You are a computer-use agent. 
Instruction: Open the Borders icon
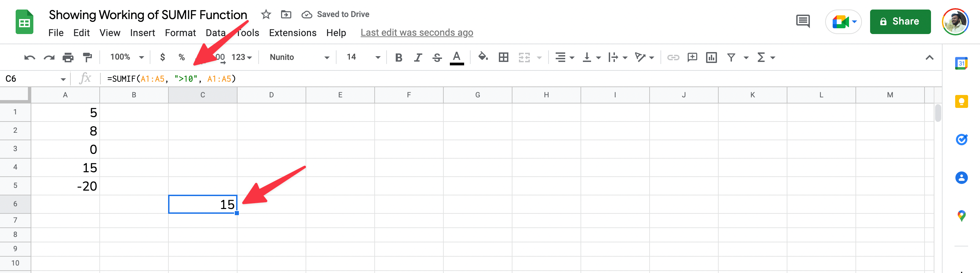pos(504,57)
